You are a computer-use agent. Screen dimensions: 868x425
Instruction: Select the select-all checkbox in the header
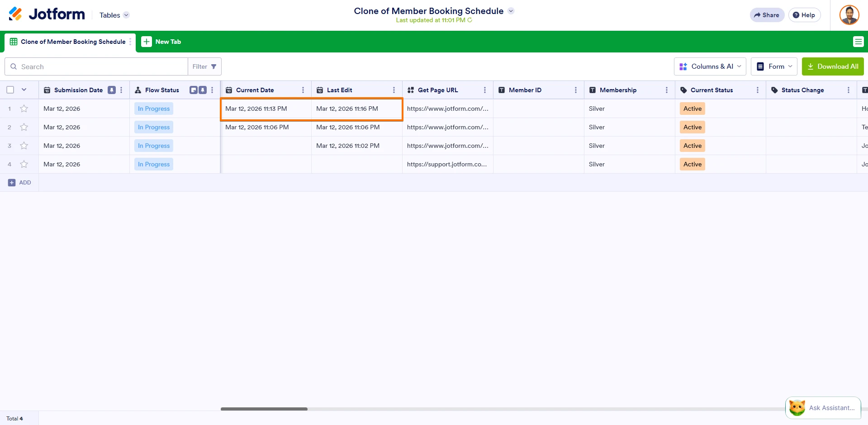pos(10,90)
